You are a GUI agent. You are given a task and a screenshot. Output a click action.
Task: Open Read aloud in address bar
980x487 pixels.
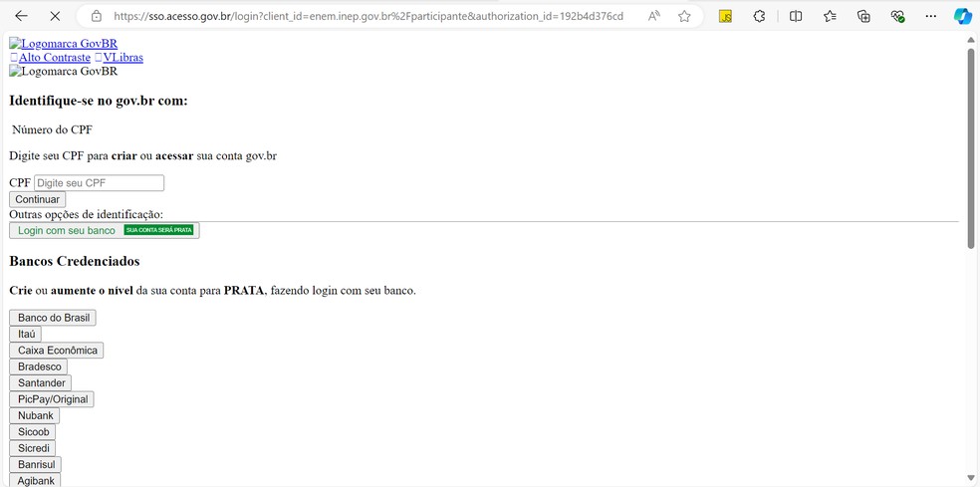pyautogui.click(x=654, y=16)
